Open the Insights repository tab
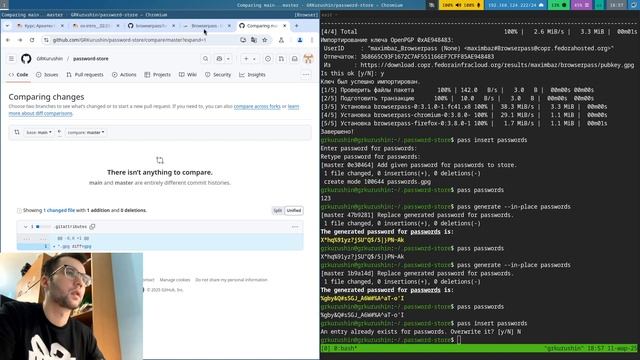The width and height of the screenshot is (640, 360). [252, 75]
